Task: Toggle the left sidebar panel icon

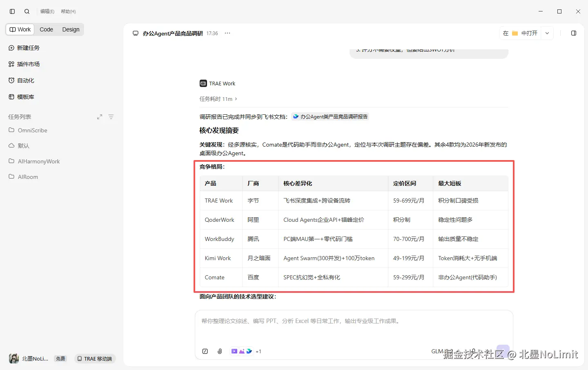Action: pos(12,11)
